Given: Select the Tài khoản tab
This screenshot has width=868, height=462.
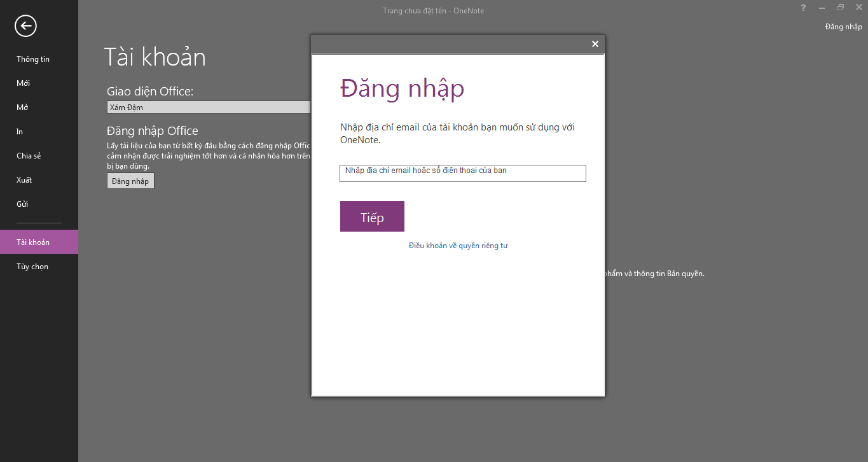Looking at the screenshot, I should pyautogui.click(x=39, y=242).
